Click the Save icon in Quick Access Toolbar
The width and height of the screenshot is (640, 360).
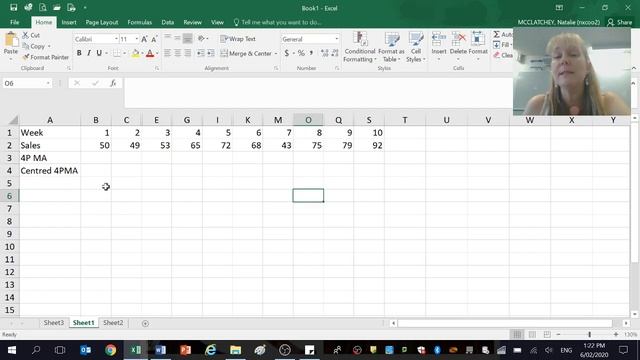click(13, 7)
